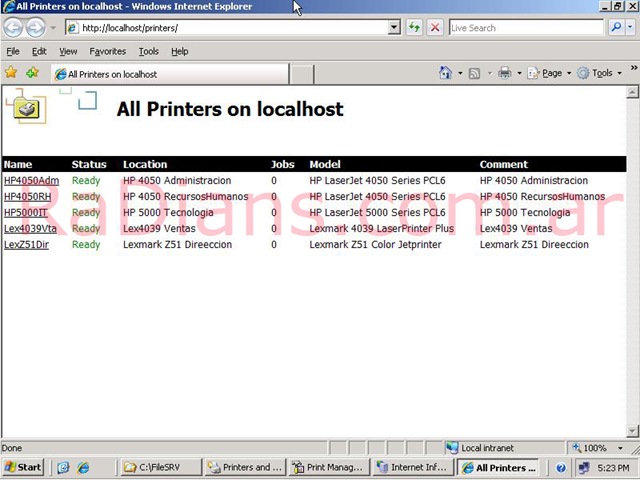The image size is (640, 480).
Task: Open the View menu
Action: (x=68, y=51)
